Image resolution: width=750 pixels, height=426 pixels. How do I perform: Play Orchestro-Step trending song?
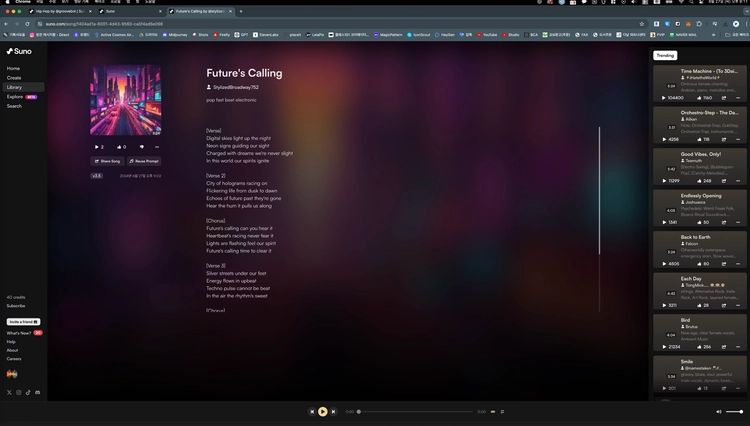663,140
